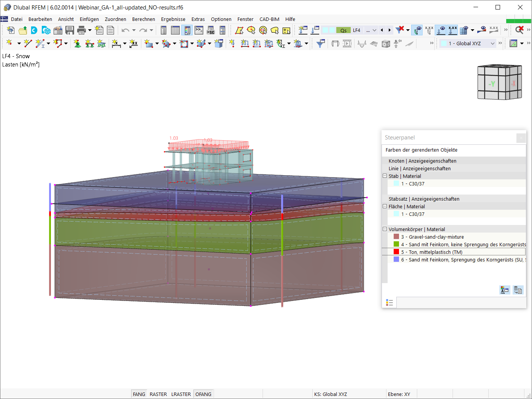Close the Steuerpanel panel
Image resolution: width=532 pixels, height=399 pixels.
tap(521, 138)
